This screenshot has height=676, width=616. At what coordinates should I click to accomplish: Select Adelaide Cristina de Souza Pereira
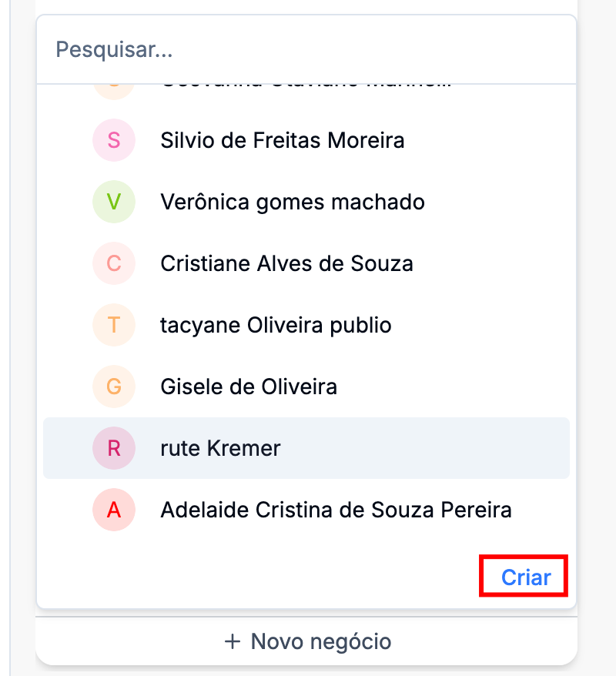[x=336, y=510]
